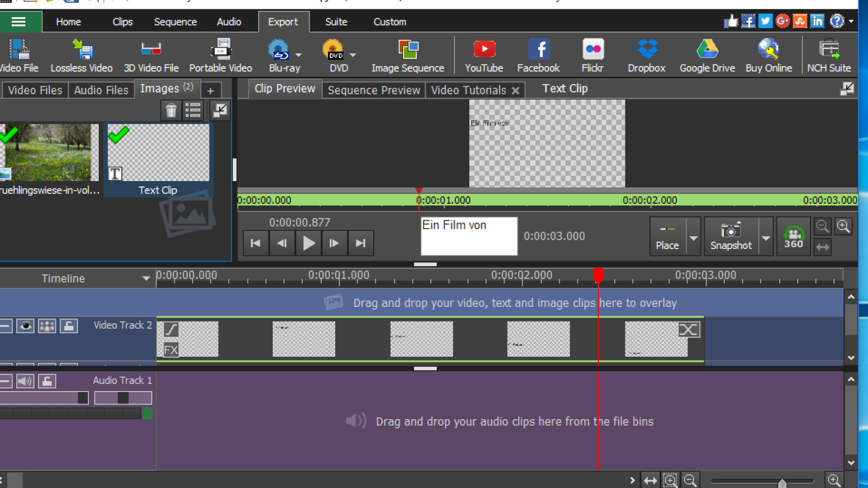Open 360 video mode in the preview

click(x=793, y=236)
